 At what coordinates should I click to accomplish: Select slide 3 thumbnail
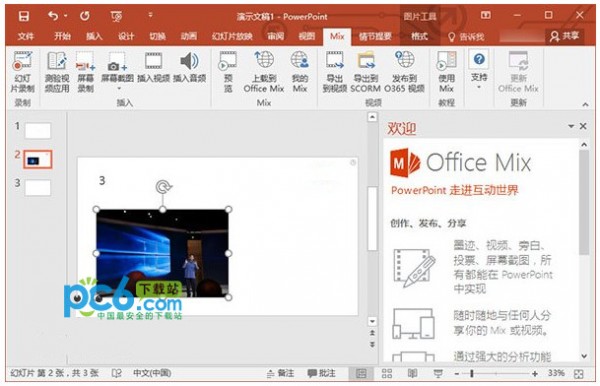pyautogui.click(x=38, y=188)
